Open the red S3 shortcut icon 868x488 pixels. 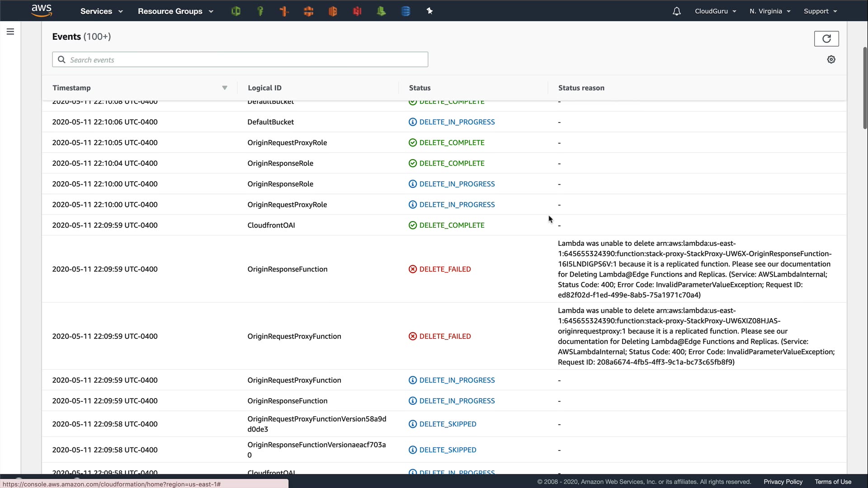357,11
